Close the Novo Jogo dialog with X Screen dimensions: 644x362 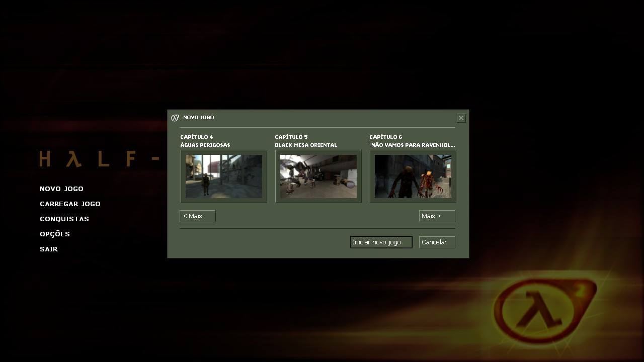[x=461, y=118]
